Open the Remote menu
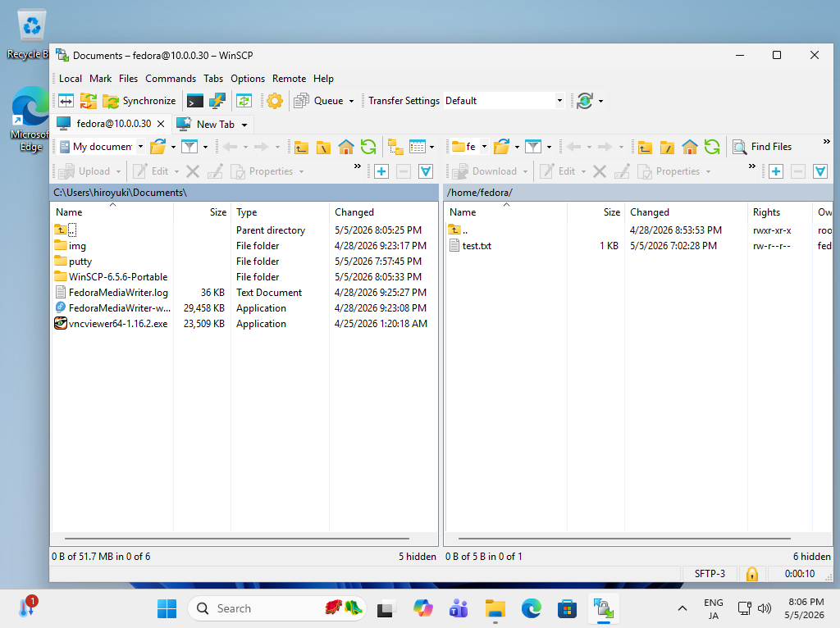The image size is (840, 628). [x=289, y=79]
